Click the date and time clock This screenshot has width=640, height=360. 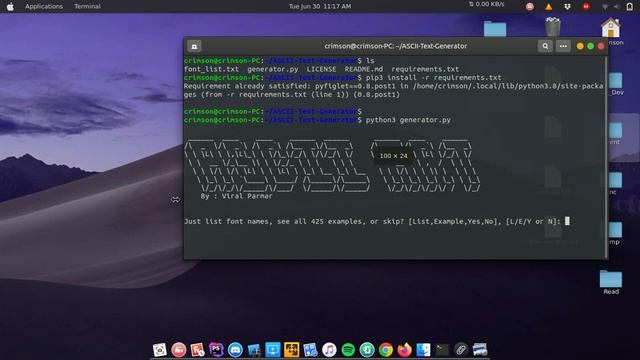[x=320, y=7]
